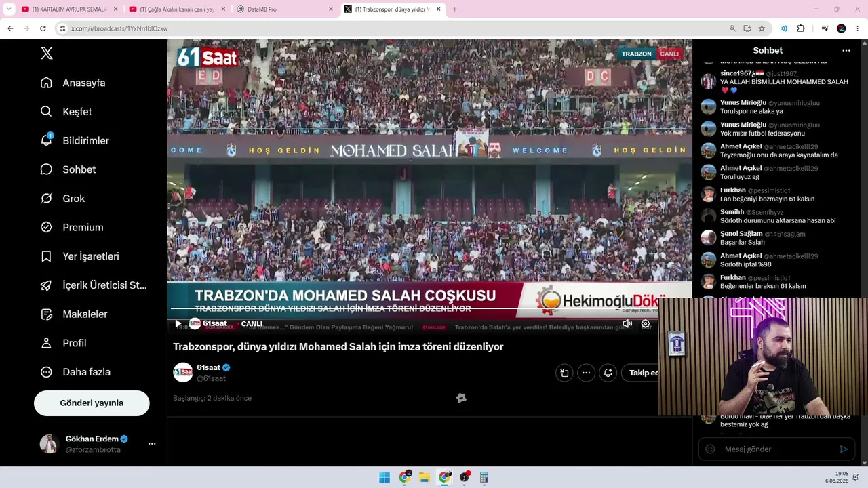This screenshot has width=868, height=488.
Task: Play the 61saat live broadcast
Action: point(178,324)
